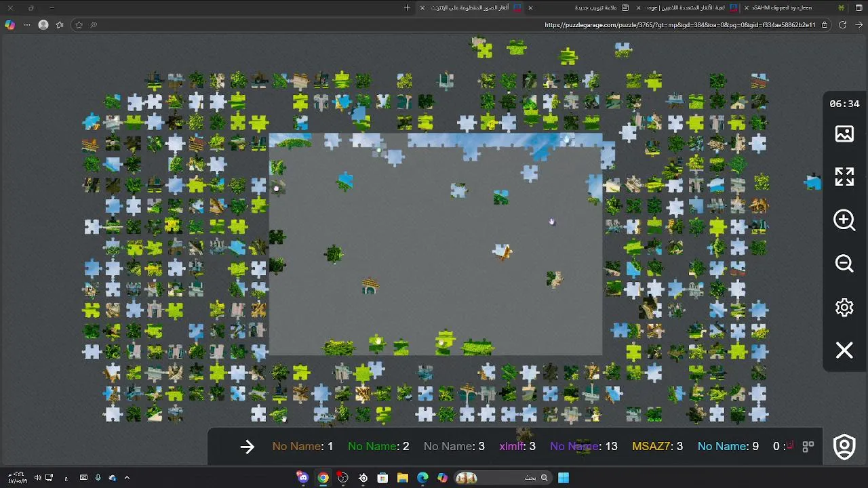Screen dimensions: 868x488
Task: Open browser three-dot menu
Action: point(27,25)
